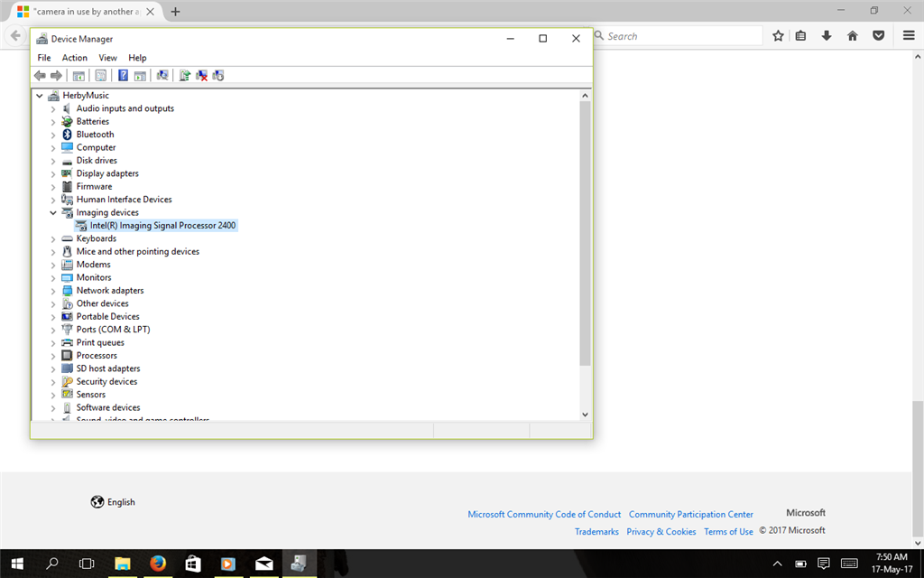
Task: Open the View menu in Device Manager
Action: (x=108, y=58)
